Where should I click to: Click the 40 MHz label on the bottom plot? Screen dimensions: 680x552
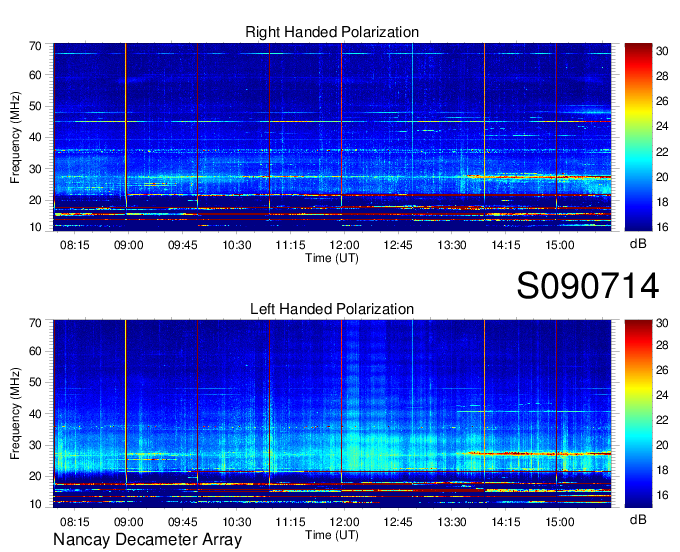click(x=35, y=414)
